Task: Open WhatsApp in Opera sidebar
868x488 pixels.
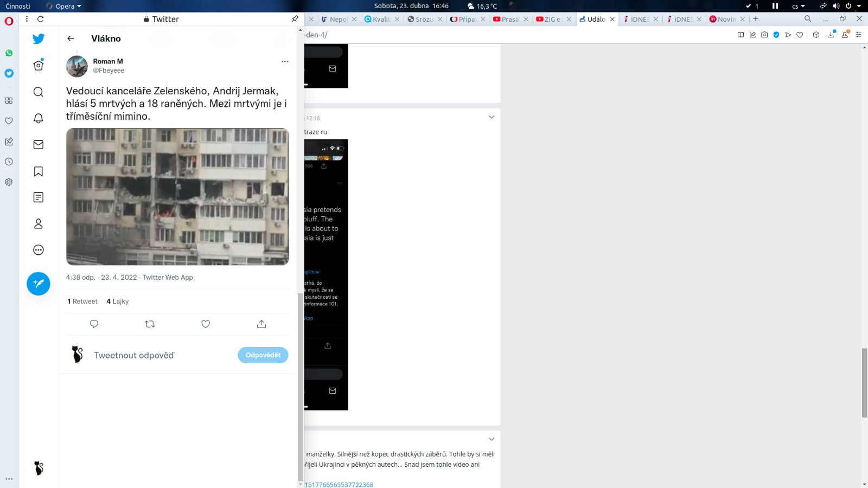Action: 9,53
